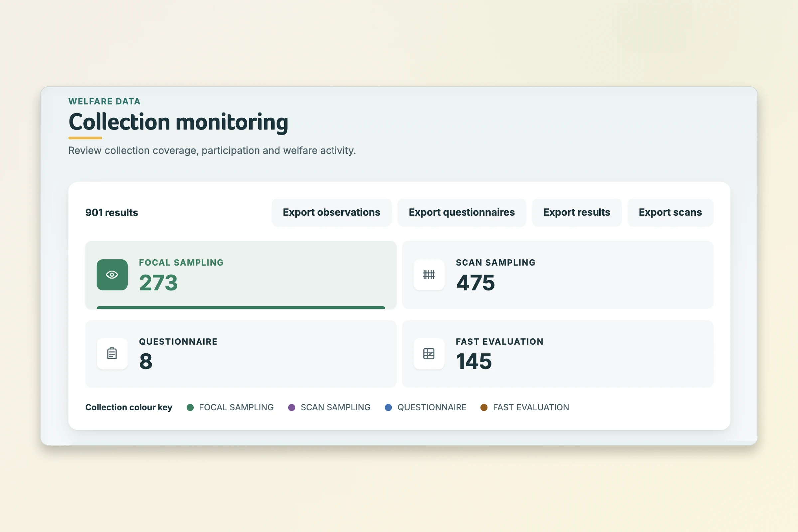The image size is (798, 532).
Task: Click the Scan Sampling grid icon
Action: [x=429, y=275]
